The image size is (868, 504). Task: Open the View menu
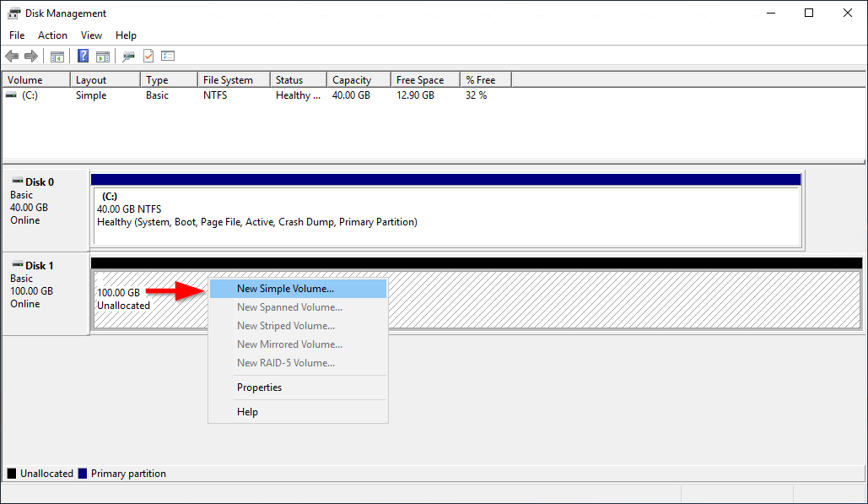point(91,35)
